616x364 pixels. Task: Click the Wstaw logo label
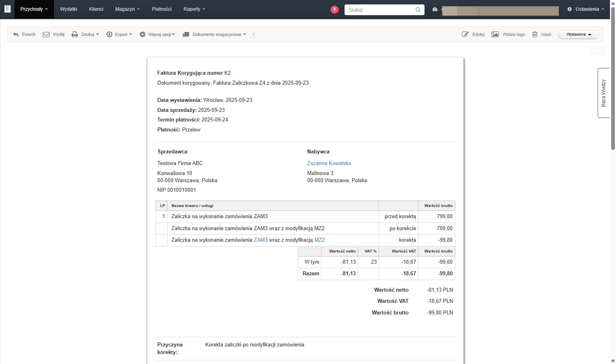point(514,35)
